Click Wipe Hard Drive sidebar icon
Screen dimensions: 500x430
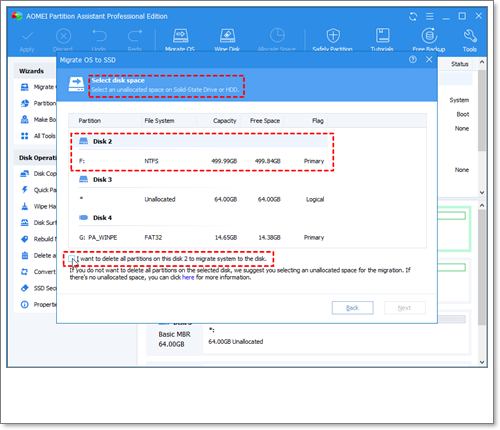click(25, 206)
